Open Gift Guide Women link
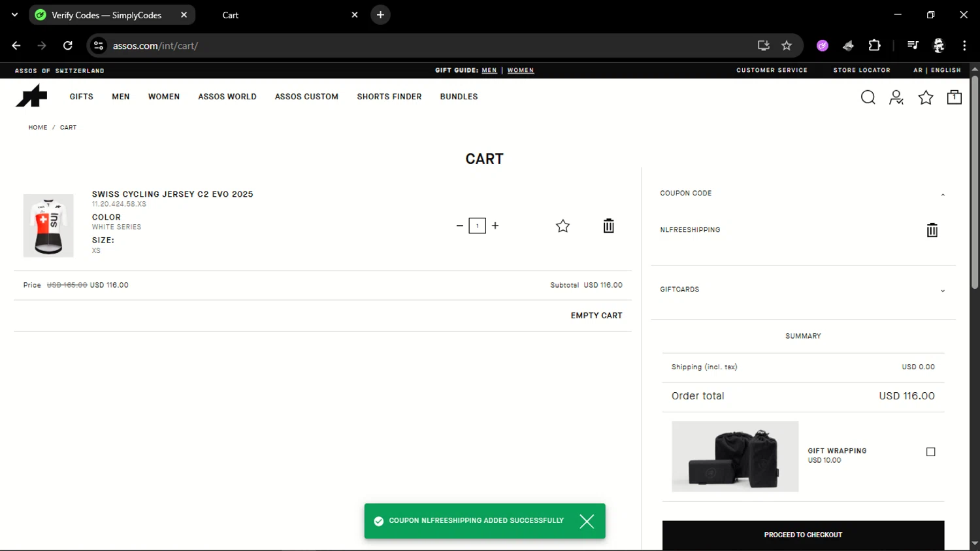This screenshot has height=551, width=980. [521, 70]
